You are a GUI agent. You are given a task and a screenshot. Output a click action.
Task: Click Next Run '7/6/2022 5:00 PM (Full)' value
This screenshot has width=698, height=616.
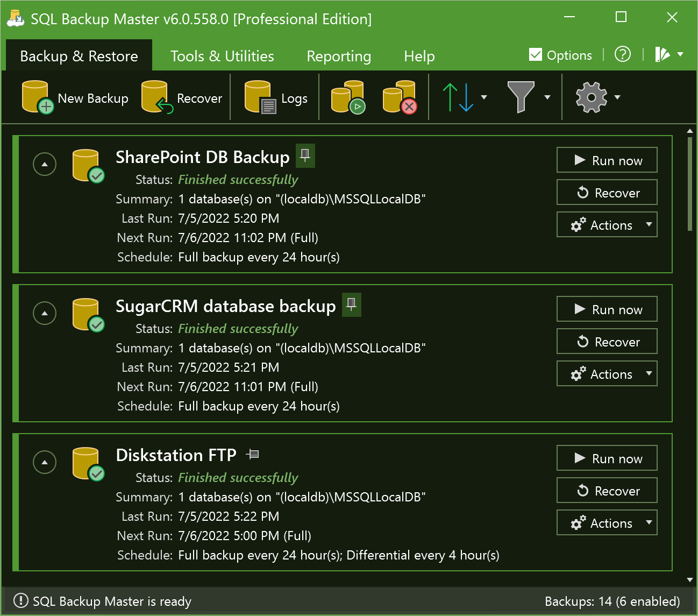point(245,535)
